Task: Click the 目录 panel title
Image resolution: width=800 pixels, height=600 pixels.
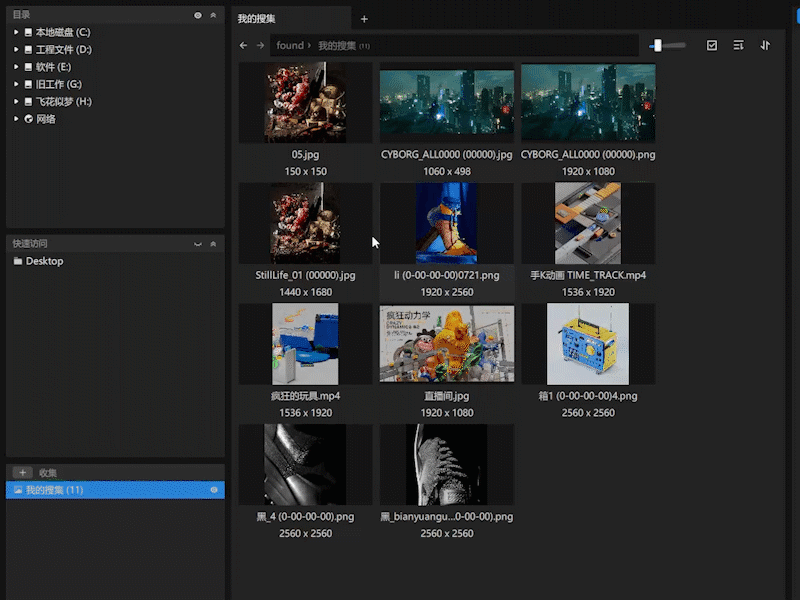Action: point(21,15)
